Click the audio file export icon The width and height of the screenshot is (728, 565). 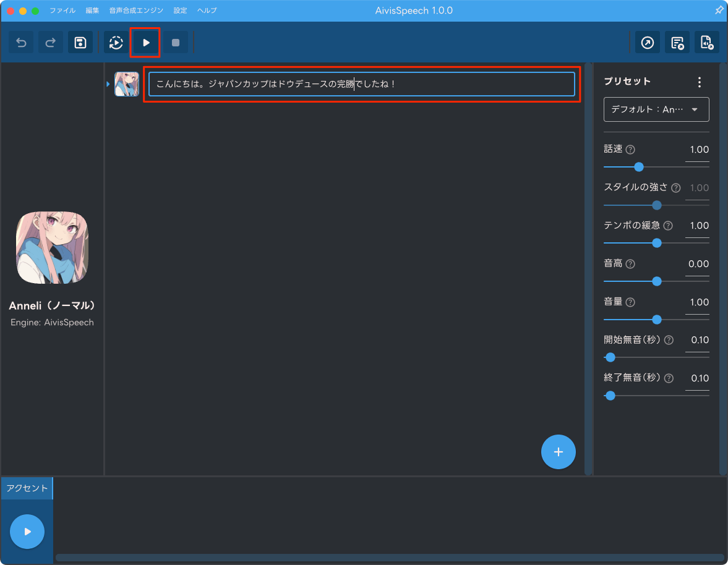click(x=706, y=42)
